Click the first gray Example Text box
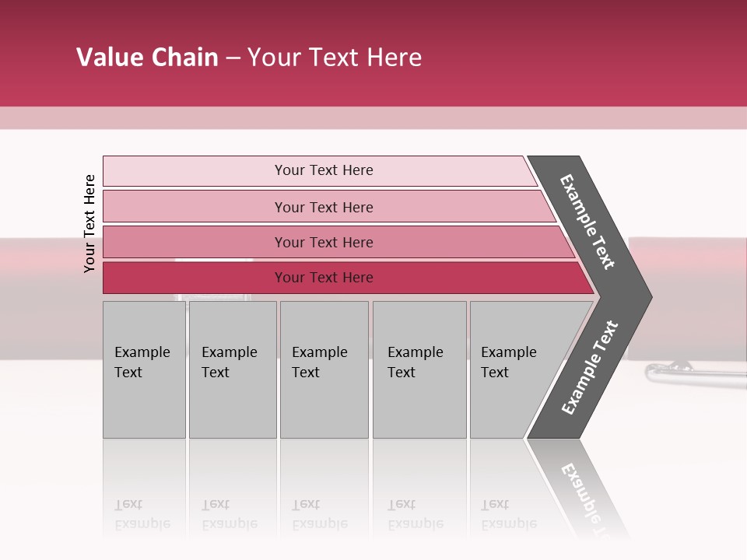 144,369
